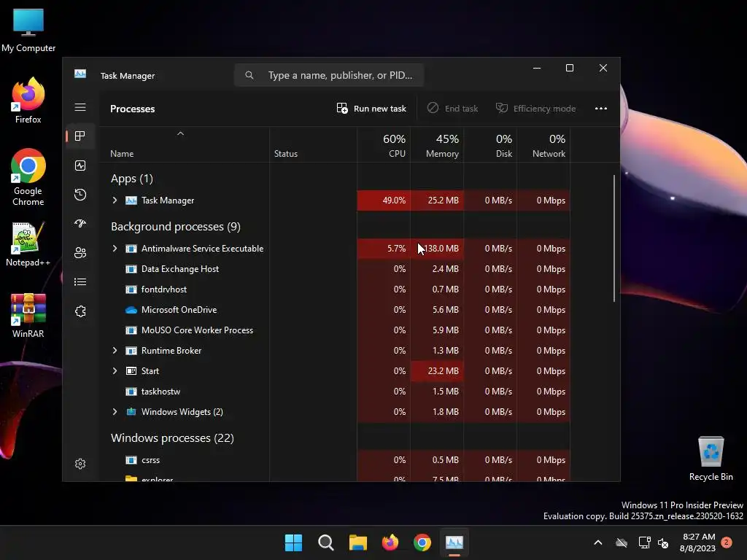Click the 23.2 MB memory cell for Start
Viewport: 747px width, 560px height.
tap(437, 371)
